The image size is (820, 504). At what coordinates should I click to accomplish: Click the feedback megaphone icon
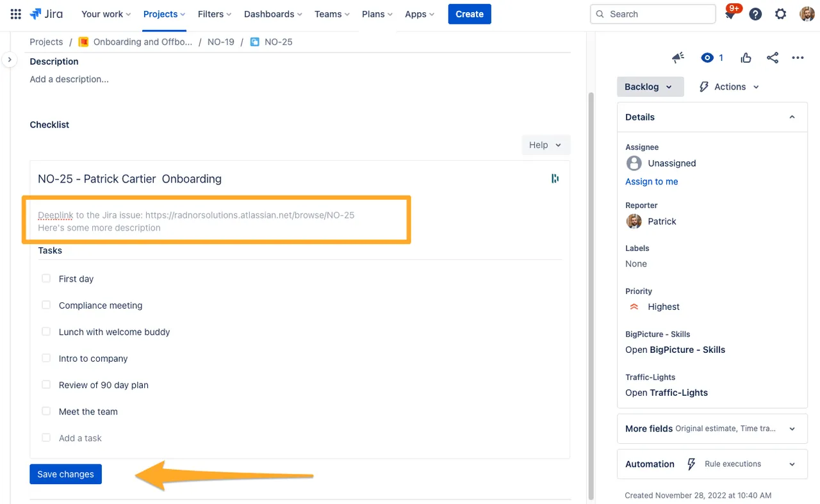click(x=678, y=58)
